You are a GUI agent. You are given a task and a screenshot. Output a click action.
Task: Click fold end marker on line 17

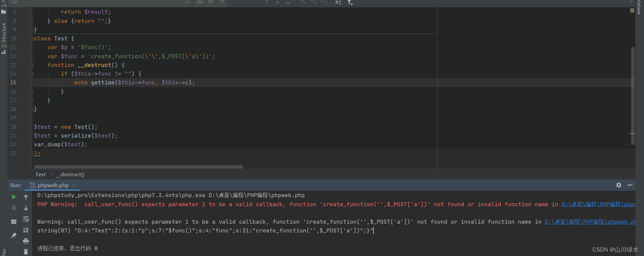tap(31, 100)
